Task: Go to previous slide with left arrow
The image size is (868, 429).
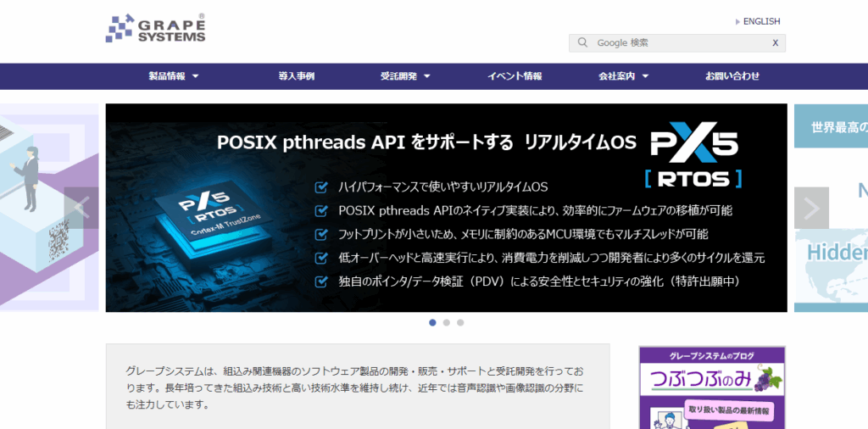Action: click(81, 208)
